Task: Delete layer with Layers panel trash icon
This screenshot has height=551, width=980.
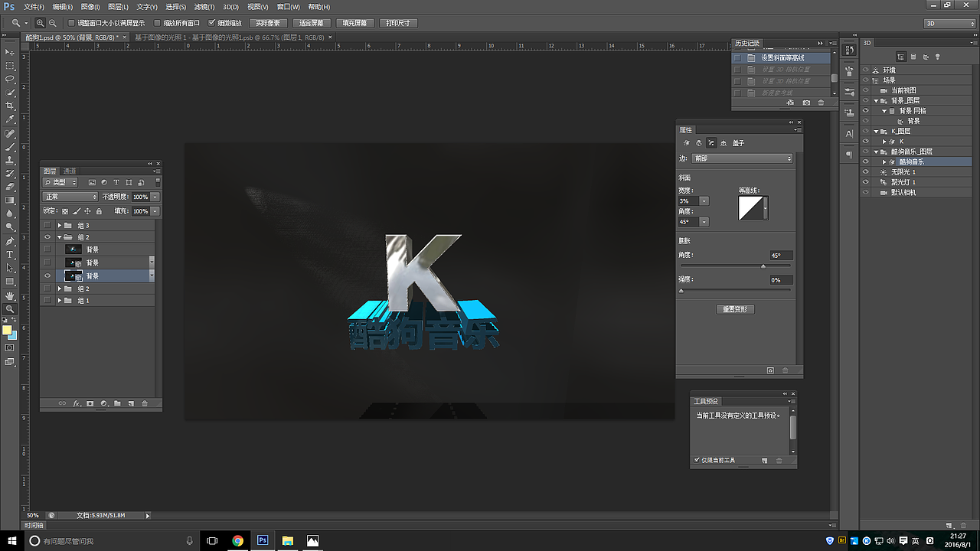Action: 145,403
